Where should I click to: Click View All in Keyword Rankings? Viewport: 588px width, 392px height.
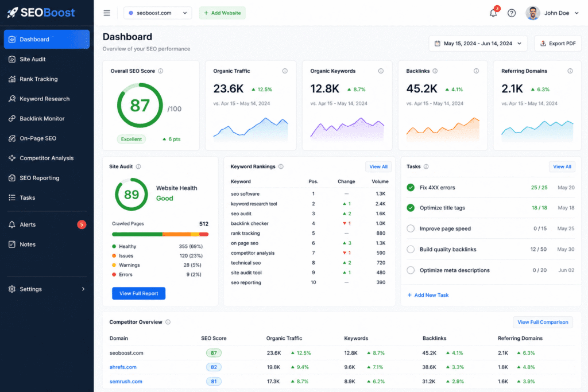click(378, 167)
